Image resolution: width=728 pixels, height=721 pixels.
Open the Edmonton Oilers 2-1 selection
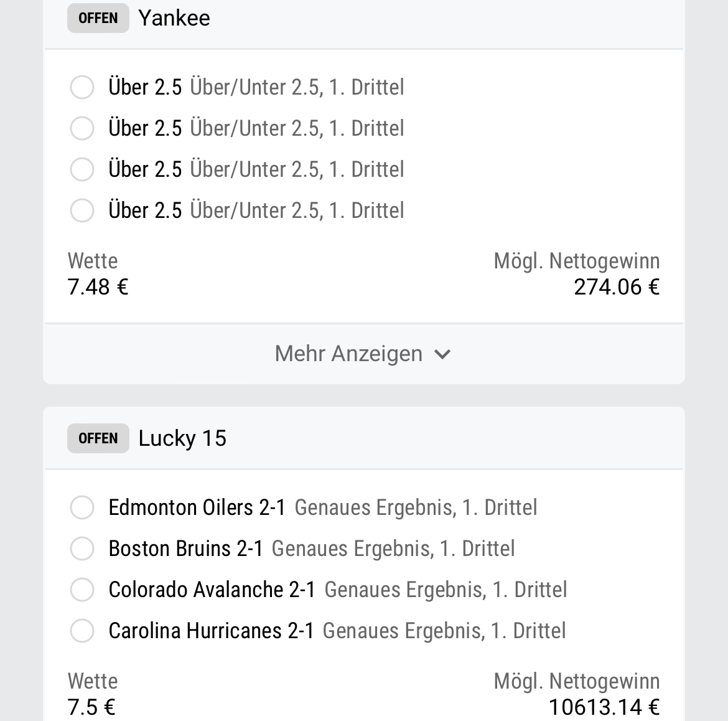pos(197,507)
